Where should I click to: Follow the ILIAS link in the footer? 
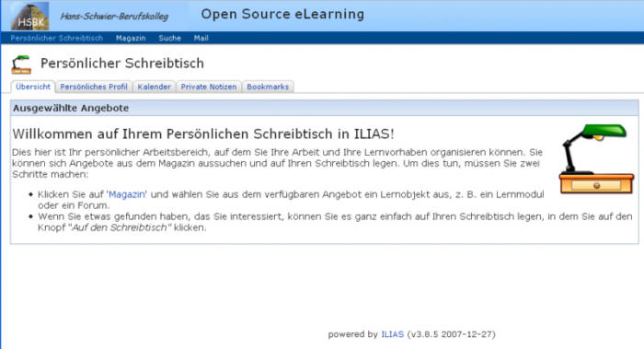(392, 334)
